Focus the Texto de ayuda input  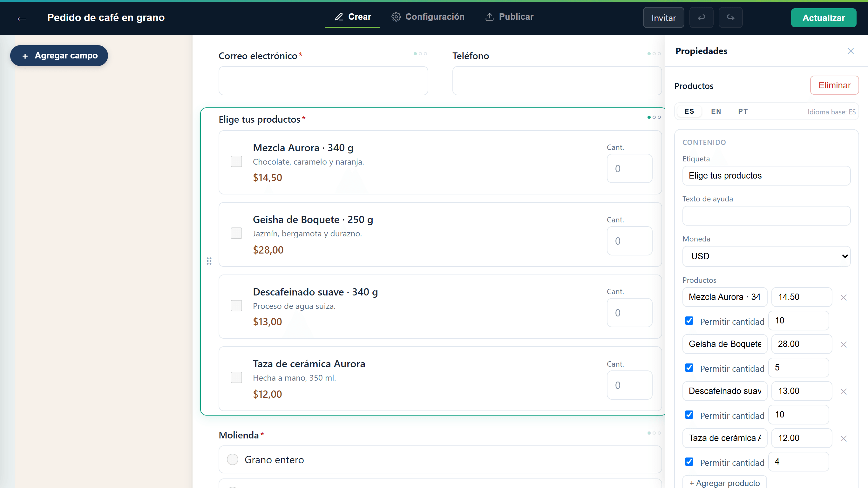pos(766,216)
